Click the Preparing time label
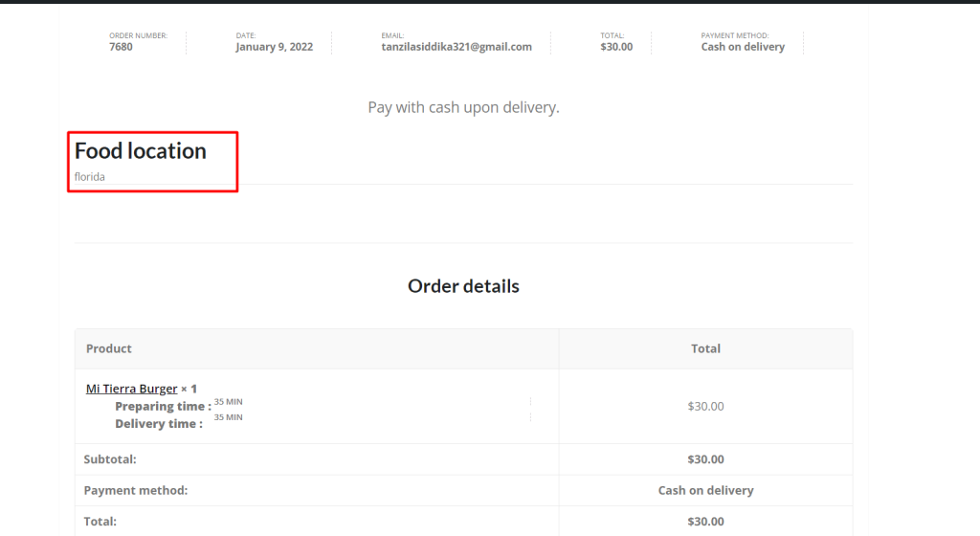Viewport: 980px width, 536px height. [163, 406]
